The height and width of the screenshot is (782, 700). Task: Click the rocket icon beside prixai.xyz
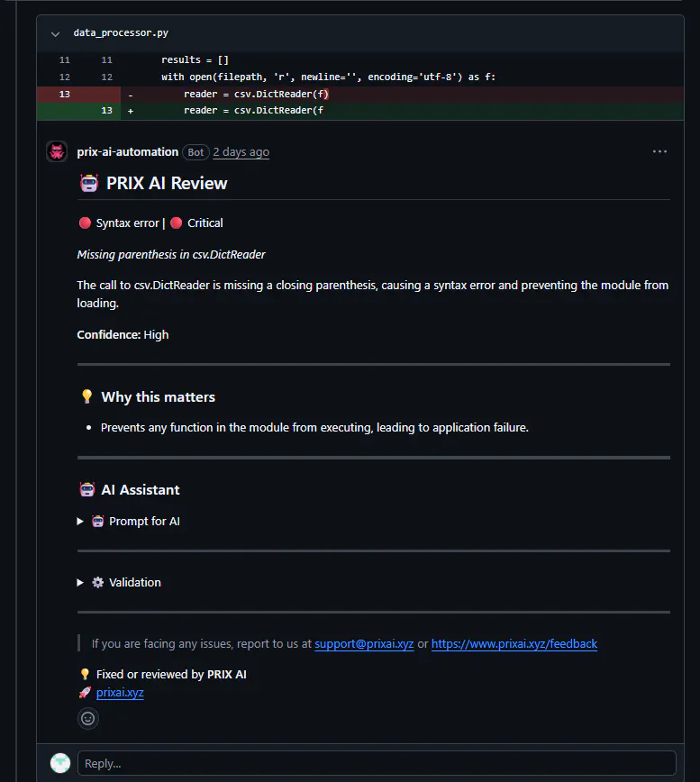click(x=85, y=693)
